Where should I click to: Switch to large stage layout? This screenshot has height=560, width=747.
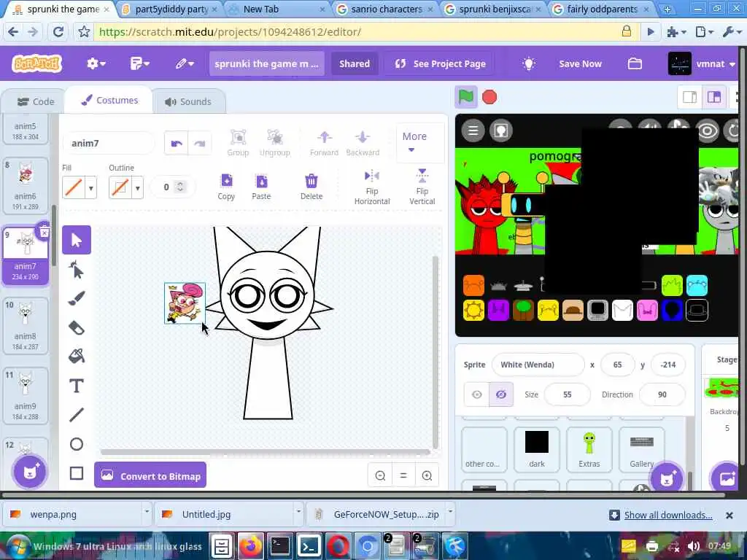[714, 97]
